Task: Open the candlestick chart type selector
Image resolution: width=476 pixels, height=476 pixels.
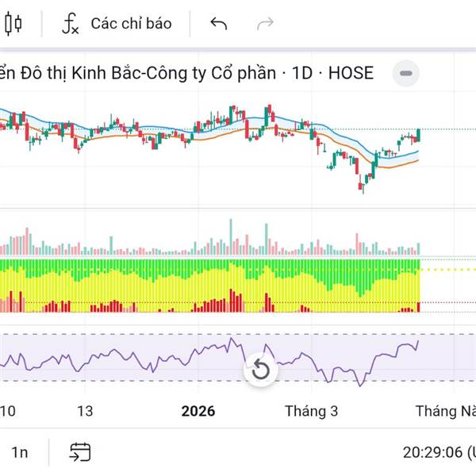Action: [13, 24]
